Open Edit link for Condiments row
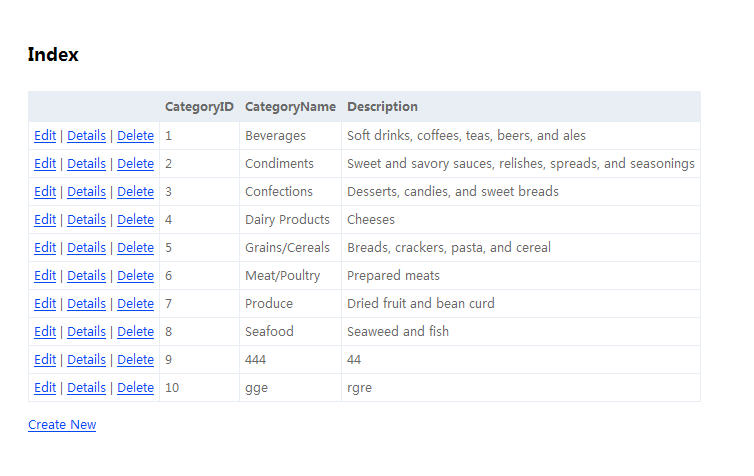 pyautogui.click(x=45, y=163)
